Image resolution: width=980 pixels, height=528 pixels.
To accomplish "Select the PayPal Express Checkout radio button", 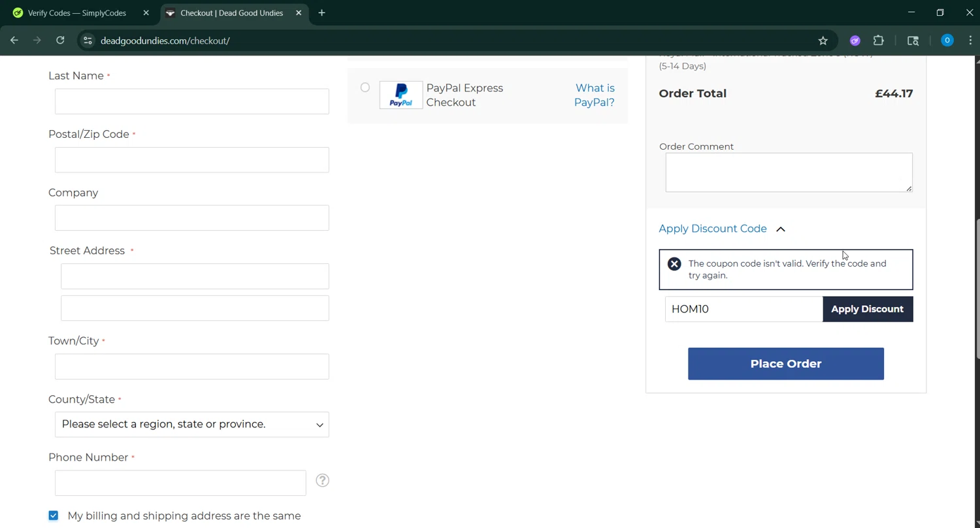I will pyautogui.click(x=365, y=88).
